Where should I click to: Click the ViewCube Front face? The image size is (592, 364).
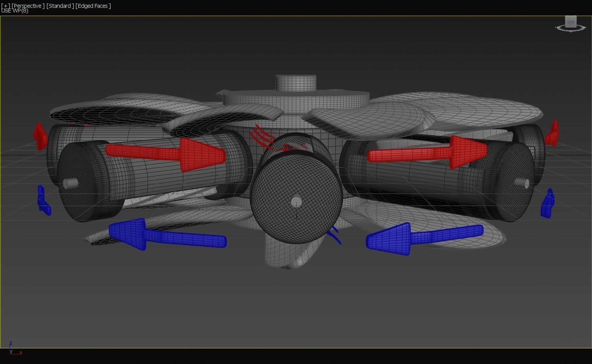pos(571,22)
